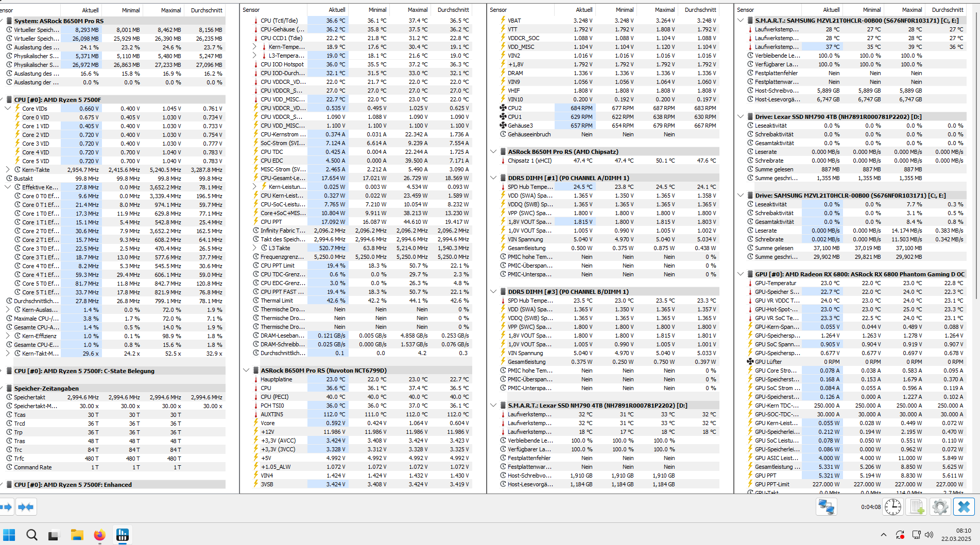The width and height of the screenshot is (980, 545).
Task: Open Windows taskbar search
Action: 32,535
